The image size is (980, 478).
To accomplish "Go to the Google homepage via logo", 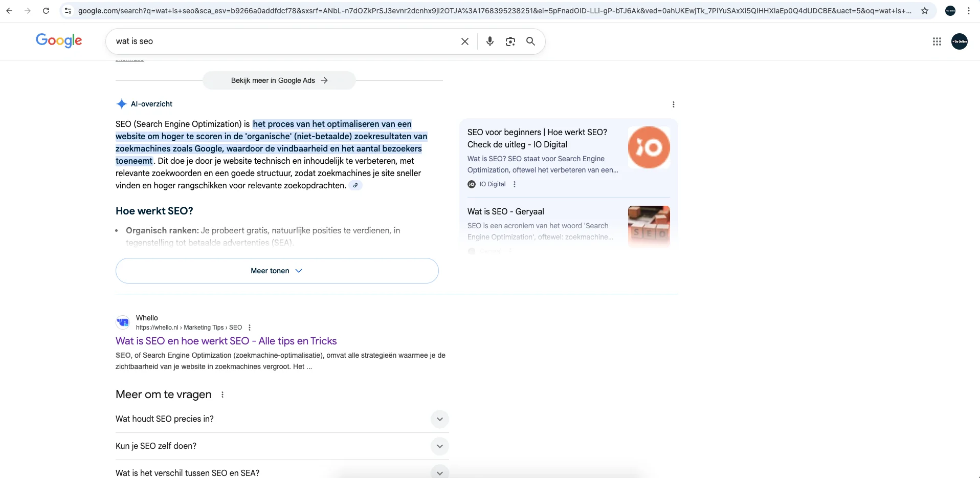I will click(59, 40).
